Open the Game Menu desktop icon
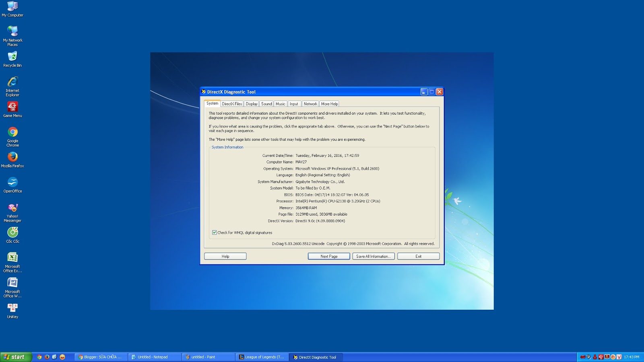This screenshot has height=362, width=644. (12, 109)
